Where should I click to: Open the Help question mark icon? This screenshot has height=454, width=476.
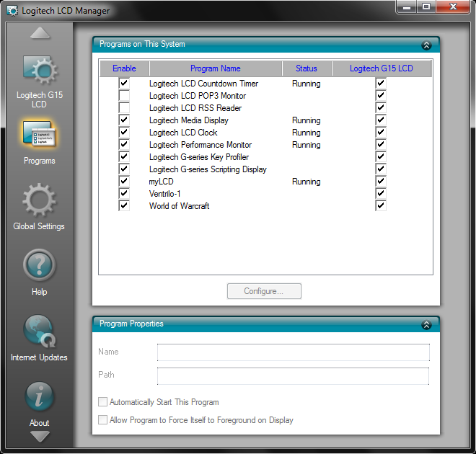40,265
